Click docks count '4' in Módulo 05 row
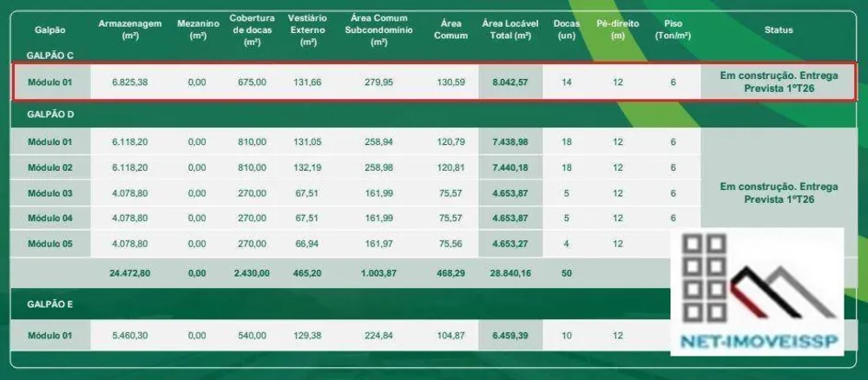Screen dimensions: 868x380 pos(566,244)
